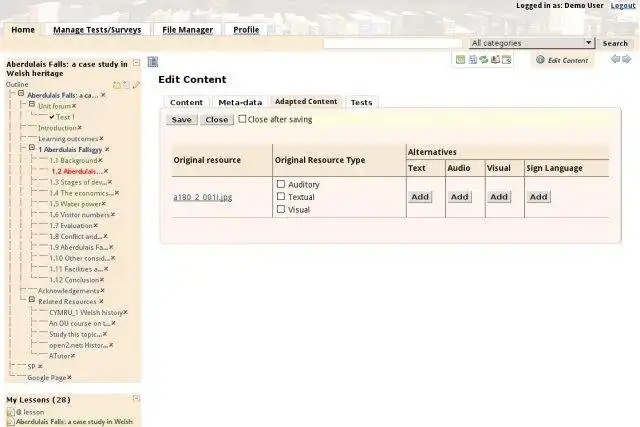The width and height of the screenshot is (640, 427).
Task: Click x icon next to Acknowledgements
Action: tap(102, 291)
